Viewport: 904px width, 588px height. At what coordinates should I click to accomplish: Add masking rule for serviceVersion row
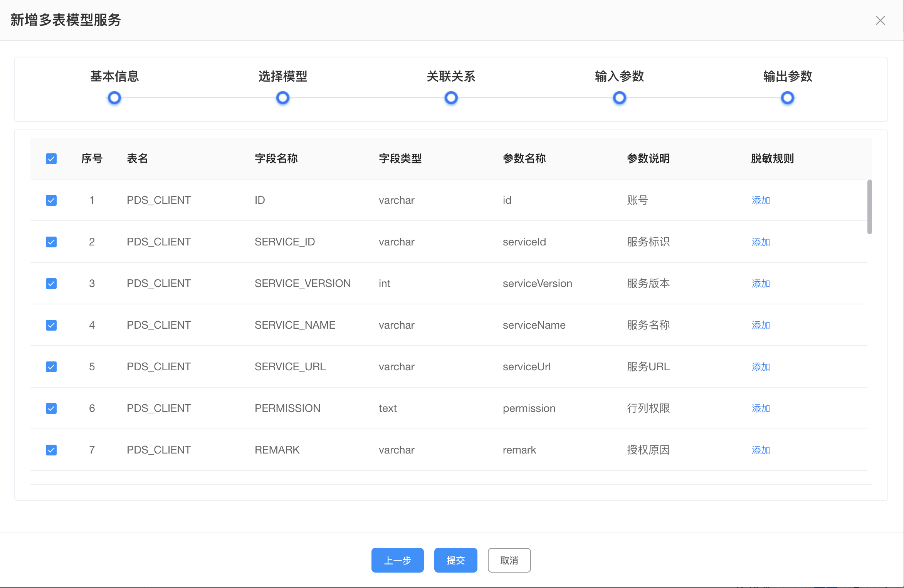pyautogui.click(x=761, y=284)
